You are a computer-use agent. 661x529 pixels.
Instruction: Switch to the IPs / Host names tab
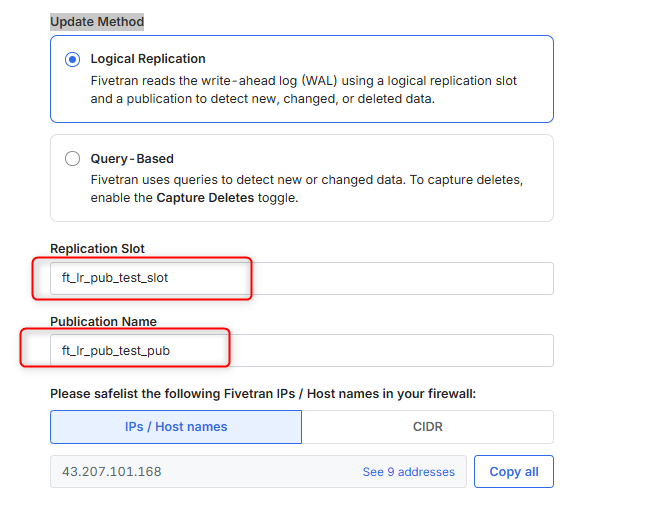coord(176,427)
